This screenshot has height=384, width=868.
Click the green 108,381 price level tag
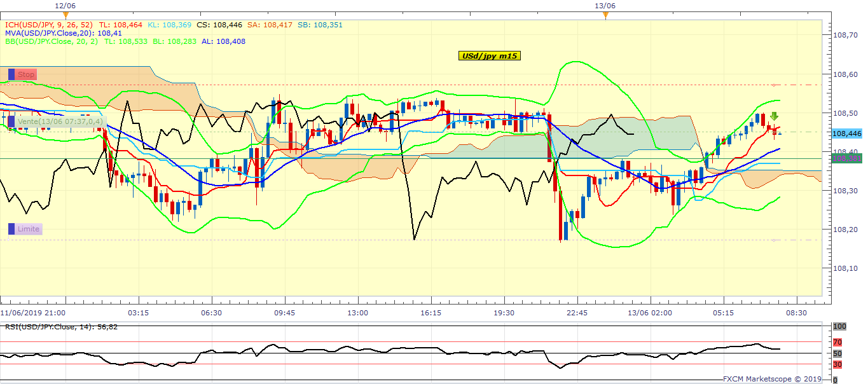[x=846, y=158]
